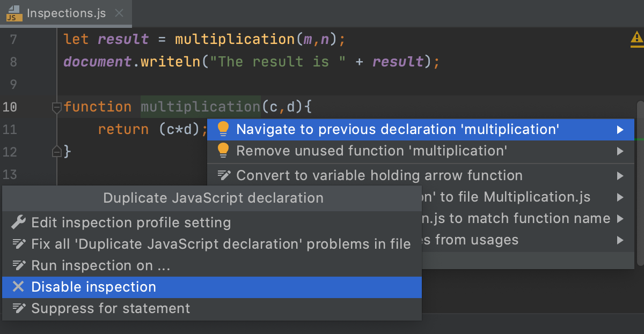The height and width of the screenshot is (334, 644).
Task: Expand the 'Navigate to previous declaration' submenu arrow
Action: click(622, 129)
